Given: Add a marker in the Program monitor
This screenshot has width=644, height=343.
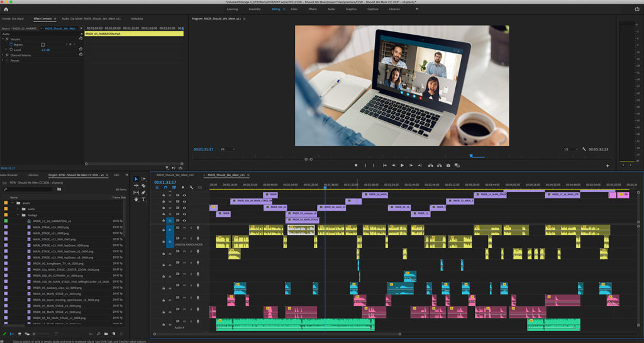Looking at the screenshot, I should coord(356,165).
